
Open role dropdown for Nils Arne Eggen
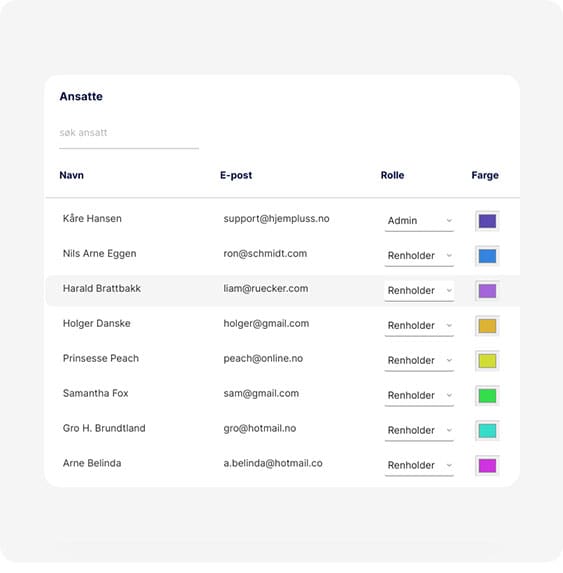click(419, 256)
